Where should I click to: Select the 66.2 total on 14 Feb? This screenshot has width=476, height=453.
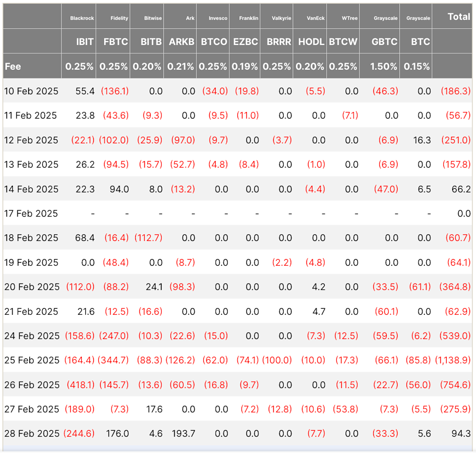coord(461,189)
